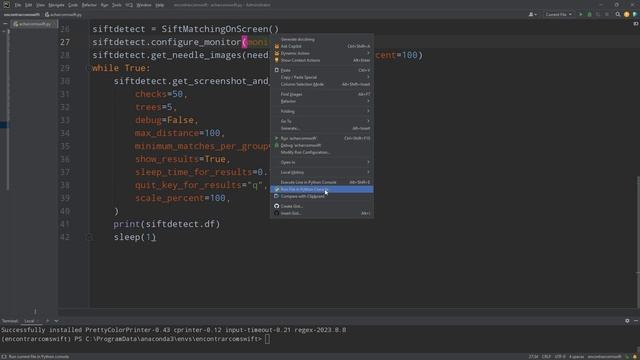640x360 pixels.
Task: Expand the Open In submenu
Action: (x=322, y=162)
